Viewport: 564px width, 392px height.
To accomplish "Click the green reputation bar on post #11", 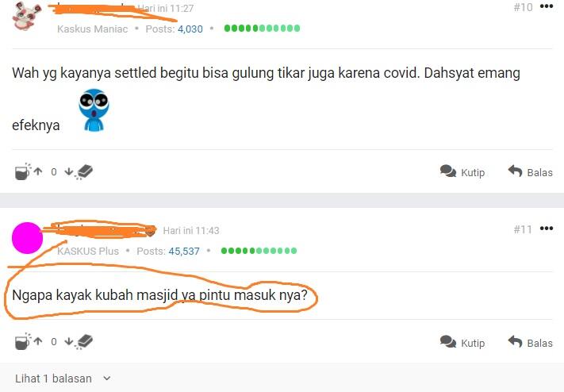I will (259, 251).
